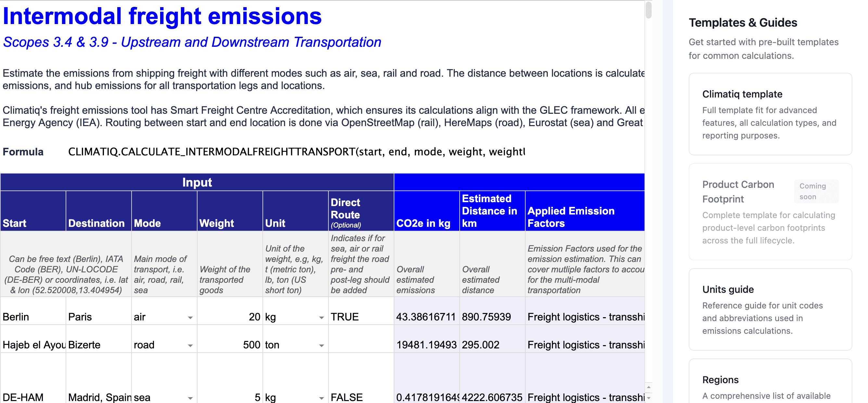Open the Mode dropdown for the sea row
The image size is (868, 403).
190,398
